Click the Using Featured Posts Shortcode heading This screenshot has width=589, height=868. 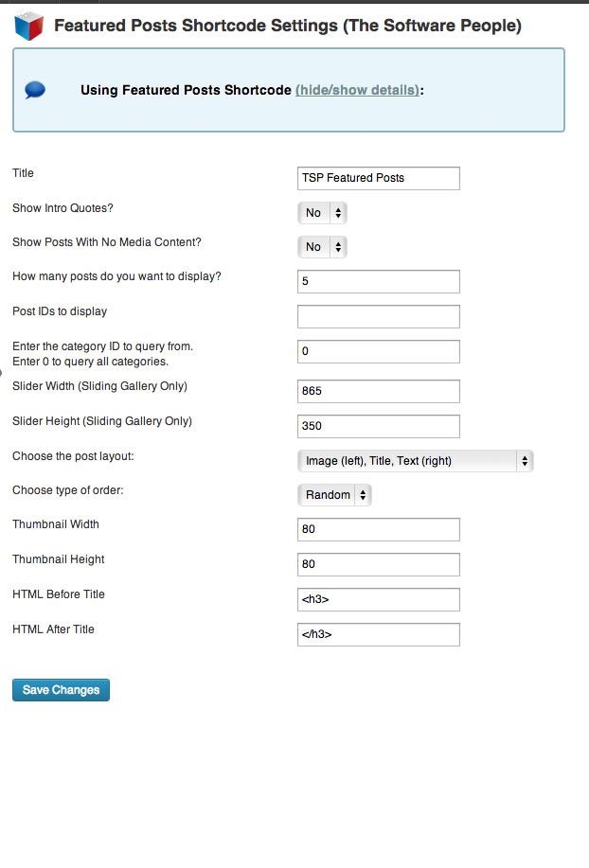click(186, 90)
